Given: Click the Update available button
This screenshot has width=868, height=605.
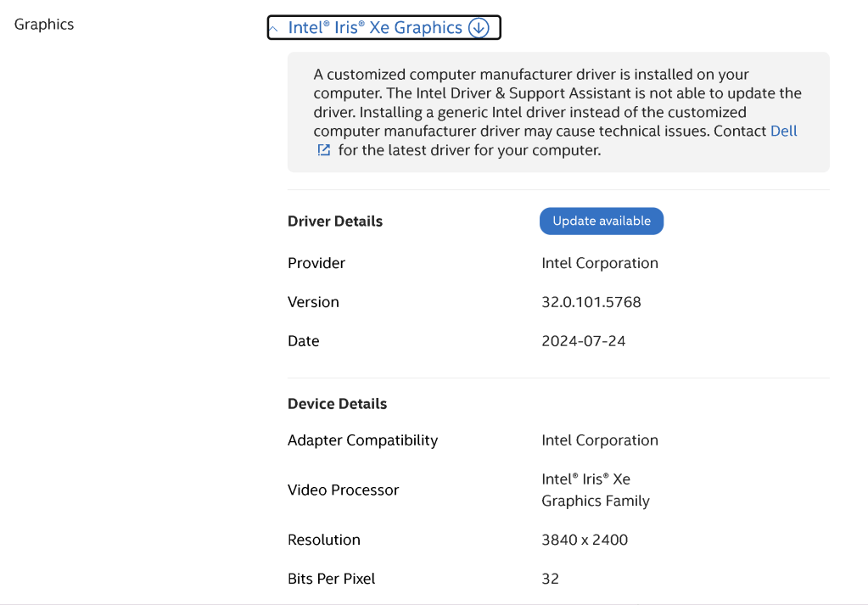Looking at the screenshot, I should click(x=602, y=221).
